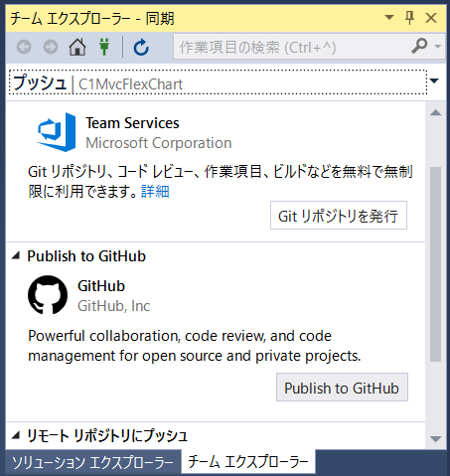Screen dimensions: 450x476
Task: Refresh the Team Explorer page
Action: (x=141, y=47)
